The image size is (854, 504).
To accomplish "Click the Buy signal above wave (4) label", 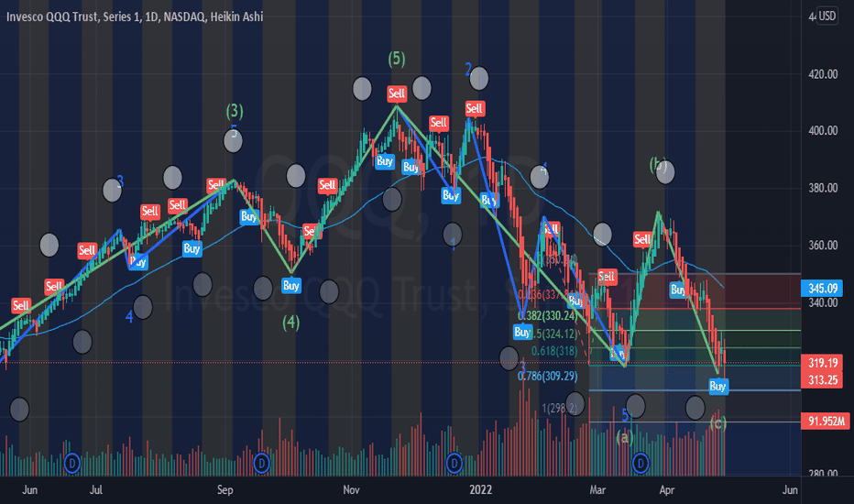I will (x=290, y=286).
